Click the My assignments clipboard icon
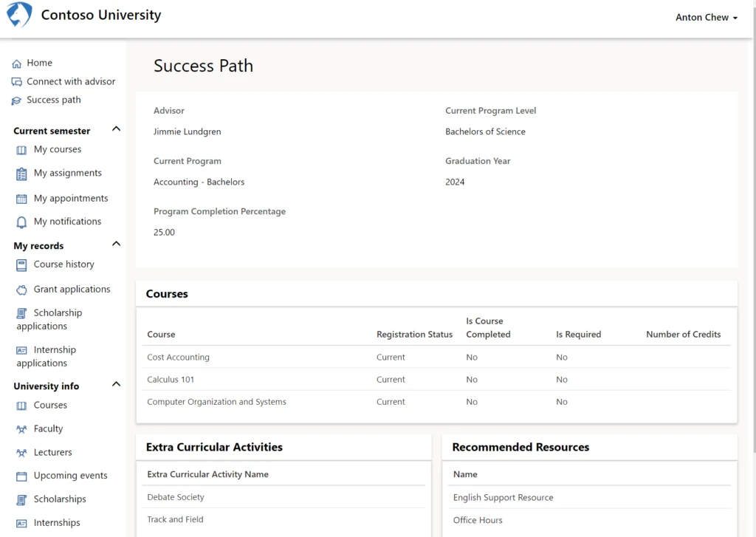 click(x=22, y=173)
